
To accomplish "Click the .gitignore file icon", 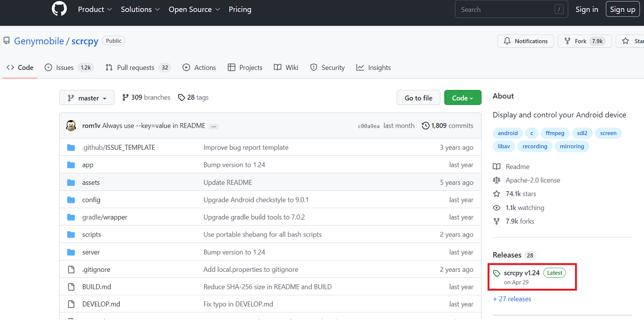I will pos(71,269).
